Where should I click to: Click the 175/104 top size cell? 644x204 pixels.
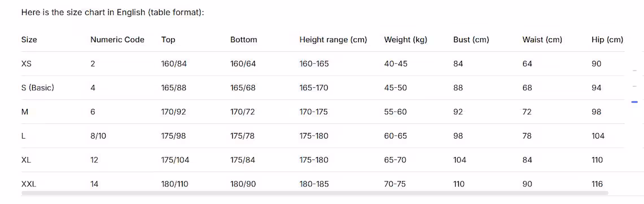pos(175,159)
